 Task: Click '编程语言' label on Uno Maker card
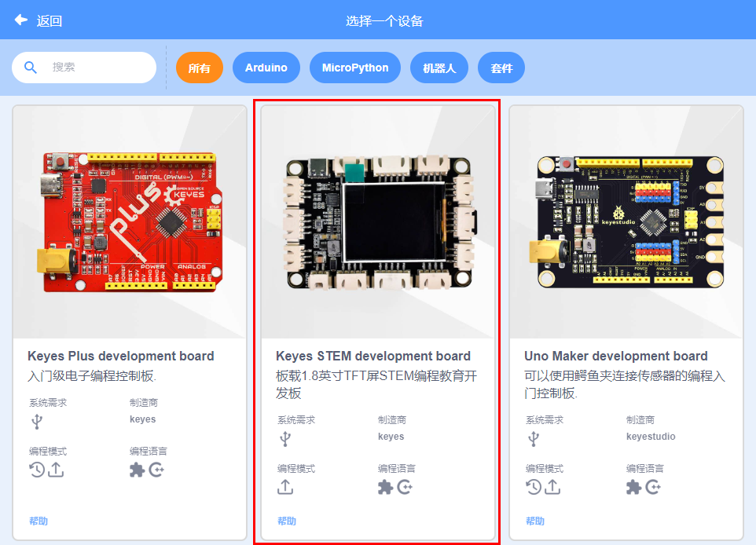644,468
